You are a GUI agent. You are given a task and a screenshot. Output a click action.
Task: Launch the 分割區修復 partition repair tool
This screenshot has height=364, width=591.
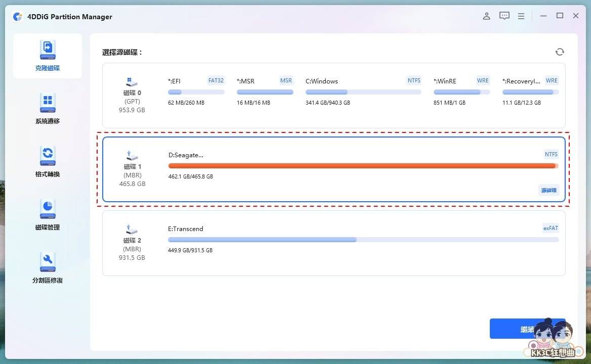[x=47, y=267]
